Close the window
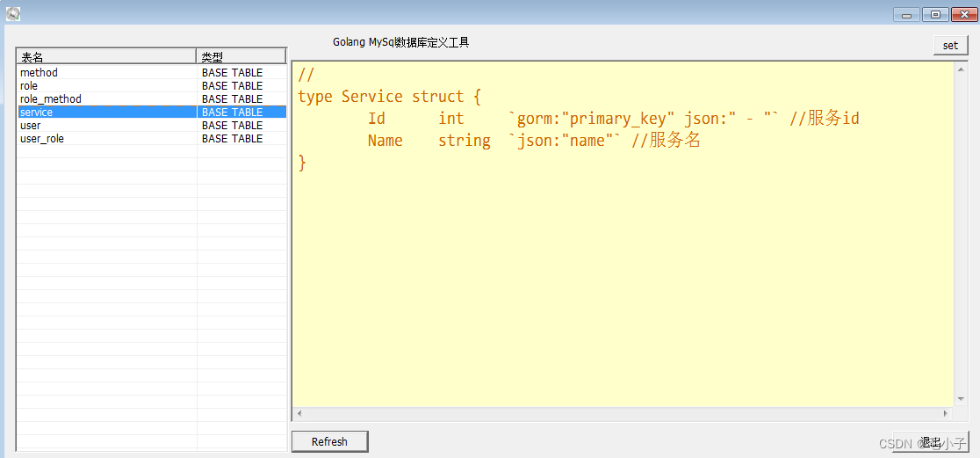This screenshot has height=458, width=980. [x=963, y=14]
